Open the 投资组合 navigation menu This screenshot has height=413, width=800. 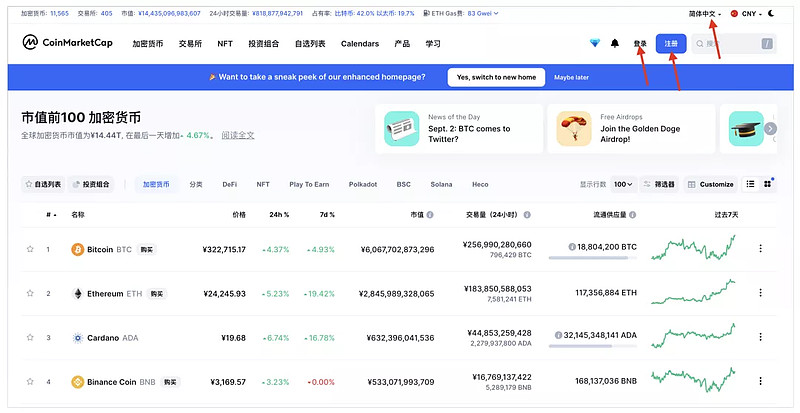tap(264, 44)
